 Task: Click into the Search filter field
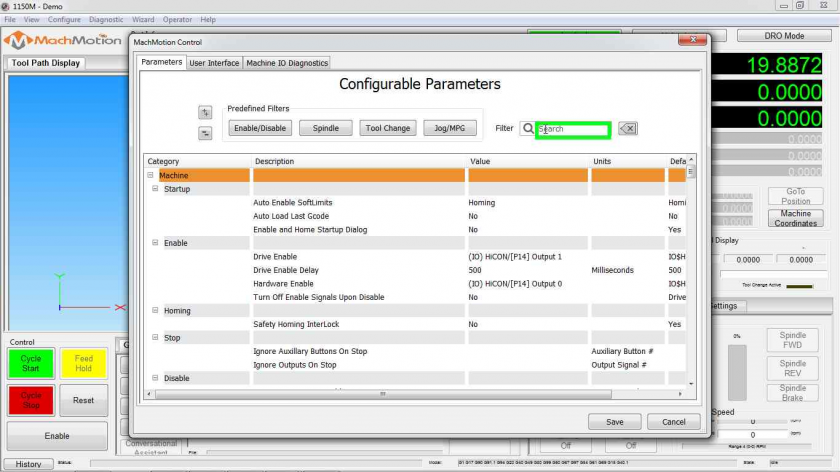pos(573,129)
